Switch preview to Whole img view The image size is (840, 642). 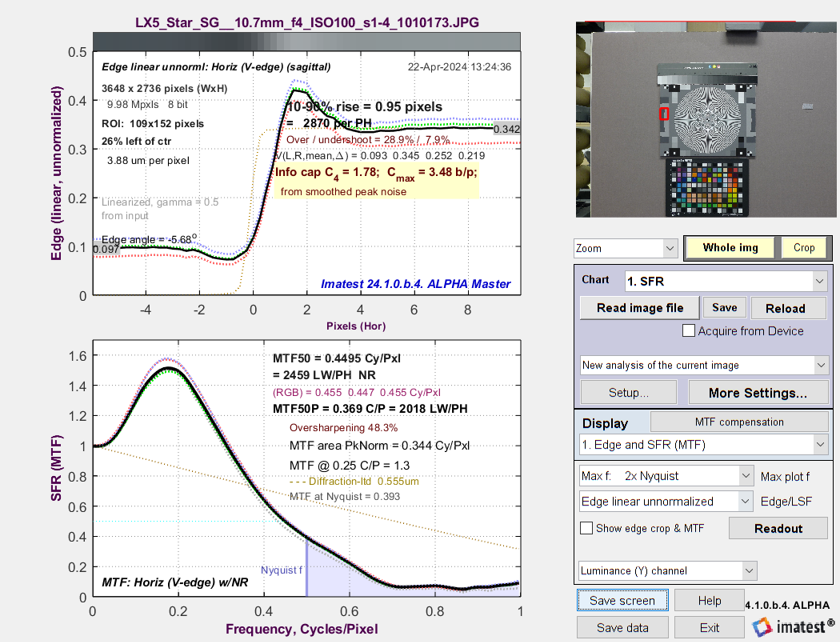click(x=731, y=247)
